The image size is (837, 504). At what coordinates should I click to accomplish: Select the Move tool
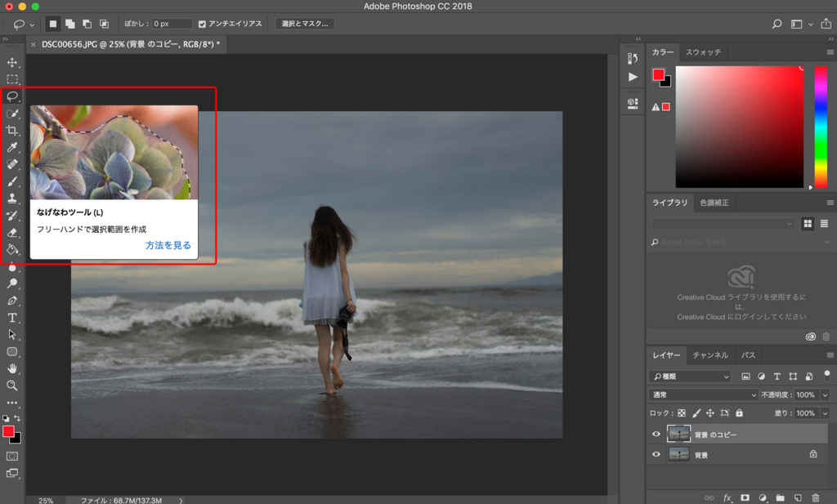coord(12,62)
